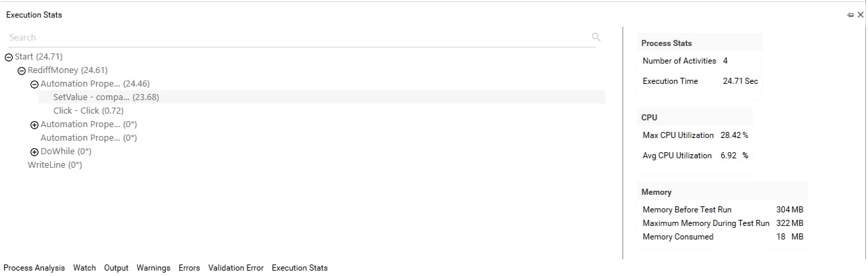
Task: Select SetValue - compa... (23.68) item
Action: pos(106,97)
